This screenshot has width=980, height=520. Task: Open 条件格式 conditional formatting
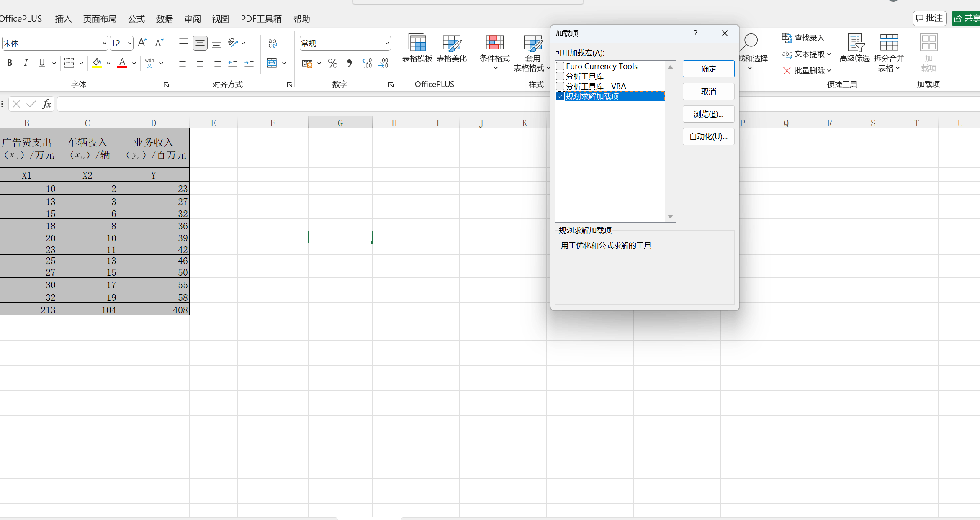[x=494, y=50]
